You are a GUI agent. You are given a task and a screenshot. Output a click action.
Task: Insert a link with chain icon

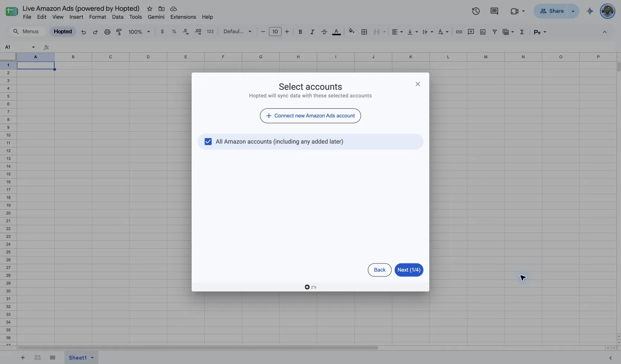pyautogui.click(x=459, y=32)
